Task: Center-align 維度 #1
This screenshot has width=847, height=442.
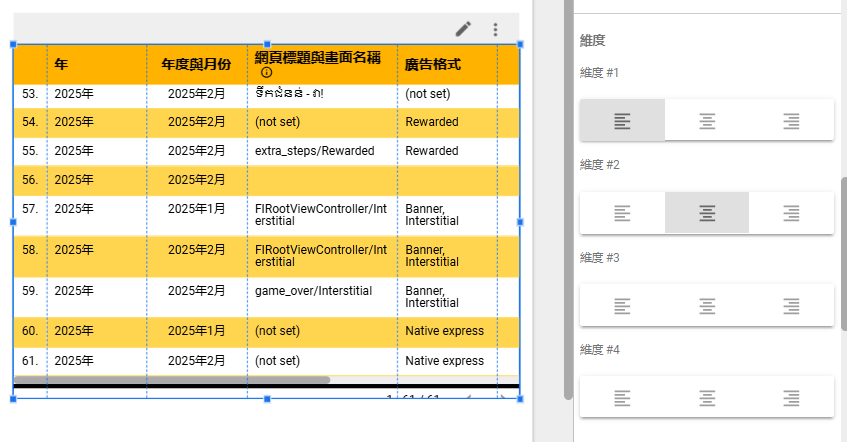Action: pyautogui.click(x=707, y=121)
